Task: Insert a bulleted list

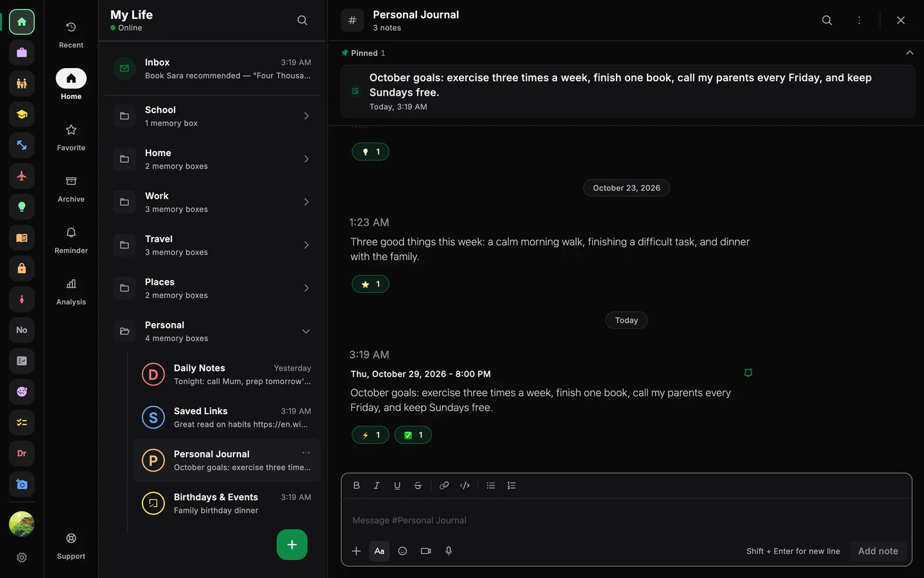Action: [491, 486]
